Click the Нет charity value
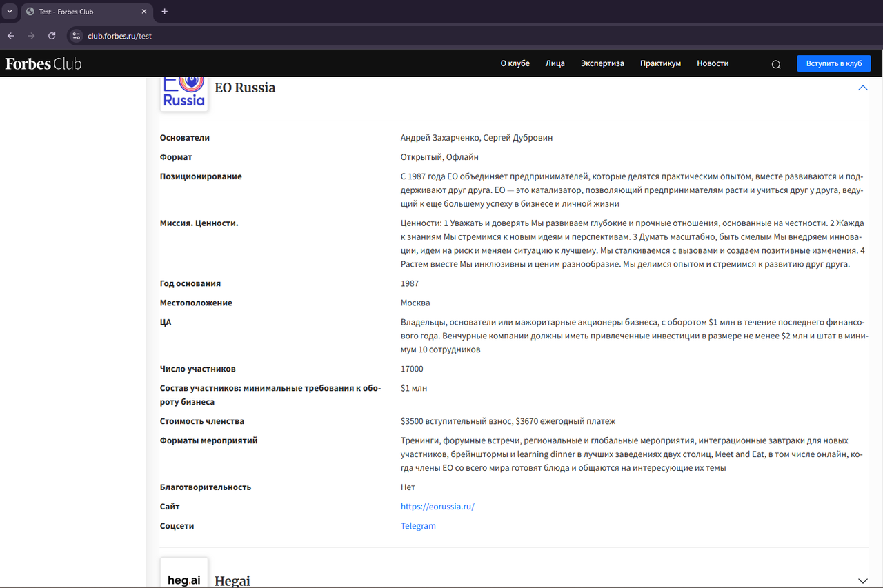 pyautogui.click(x=408, y=487)
